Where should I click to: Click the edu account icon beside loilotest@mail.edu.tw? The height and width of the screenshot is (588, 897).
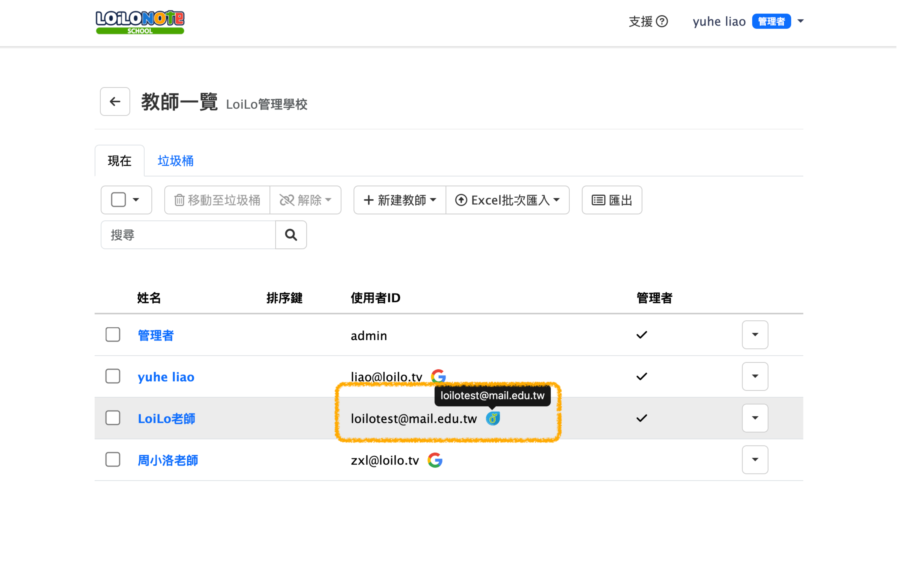coord(493,418)
